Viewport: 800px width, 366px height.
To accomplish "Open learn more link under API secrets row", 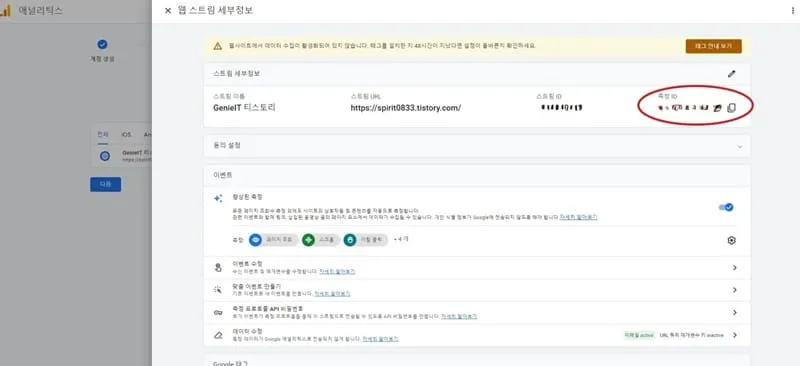I will [459, 316].
